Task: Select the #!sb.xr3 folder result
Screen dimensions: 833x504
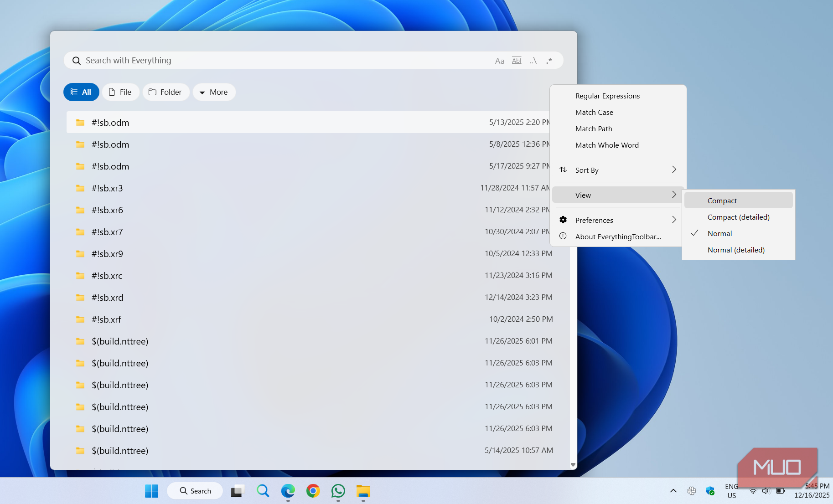Action: point(308,188)
